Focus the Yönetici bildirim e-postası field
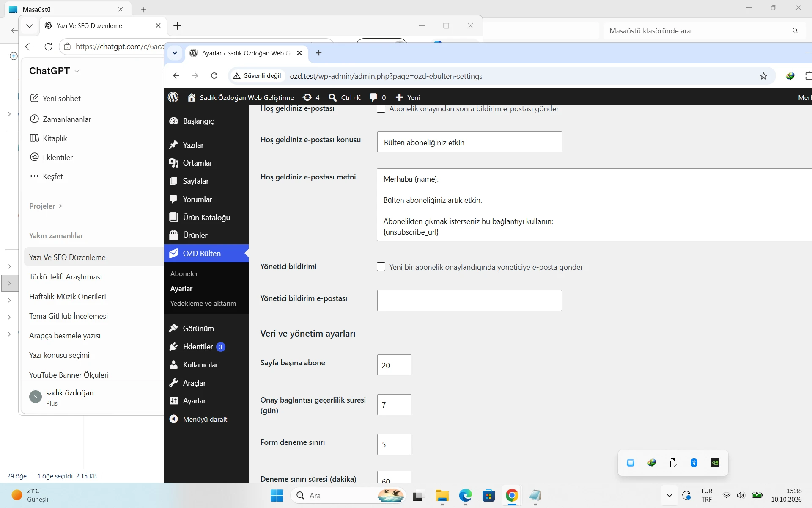The height and width of the screenshot is (508, 812). click(469, 301)
